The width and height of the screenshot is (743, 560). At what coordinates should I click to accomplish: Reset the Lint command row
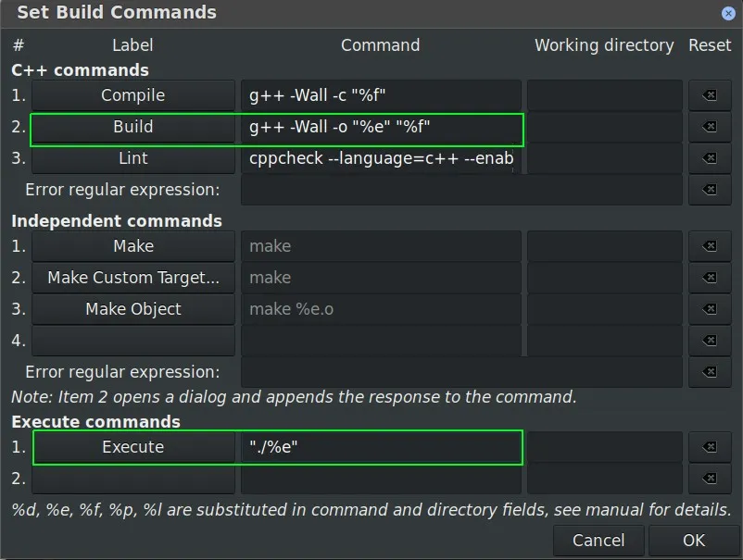tap(710, 158)
